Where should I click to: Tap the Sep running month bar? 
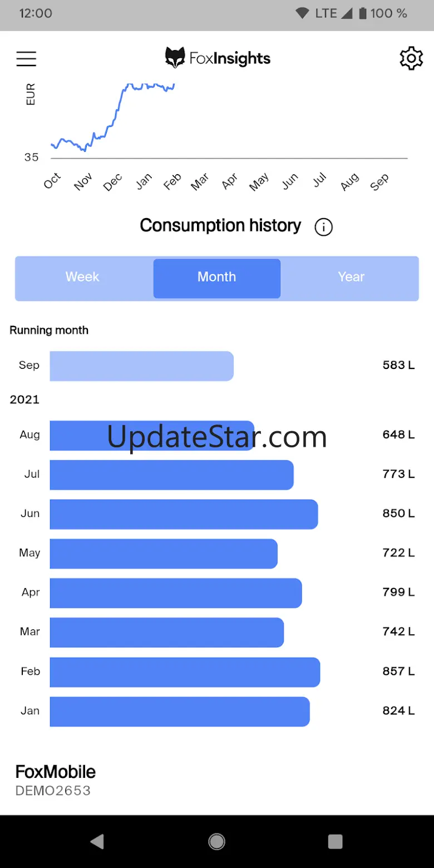142,366
